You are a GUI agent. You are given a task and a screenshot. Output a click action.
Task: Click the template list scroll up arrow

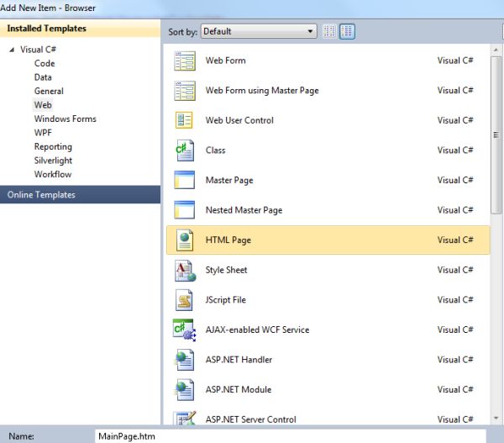(496, 50)
